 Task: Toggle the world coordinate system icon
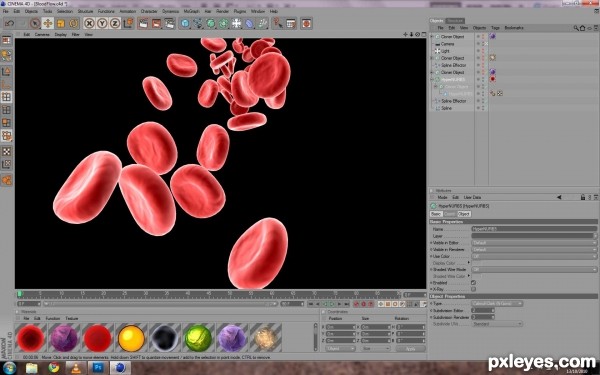(128, 23)
